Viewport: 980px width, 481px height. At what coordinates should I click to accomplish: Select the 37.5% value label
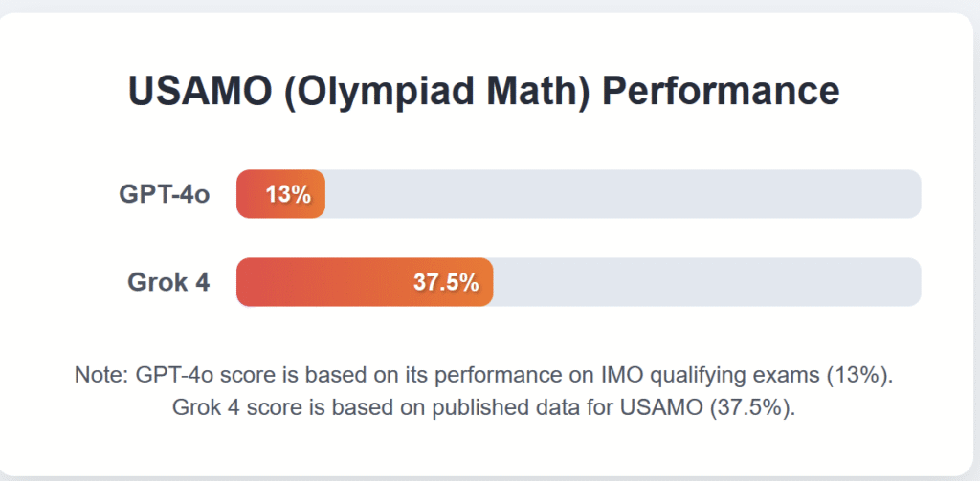(x=446, y=283)
